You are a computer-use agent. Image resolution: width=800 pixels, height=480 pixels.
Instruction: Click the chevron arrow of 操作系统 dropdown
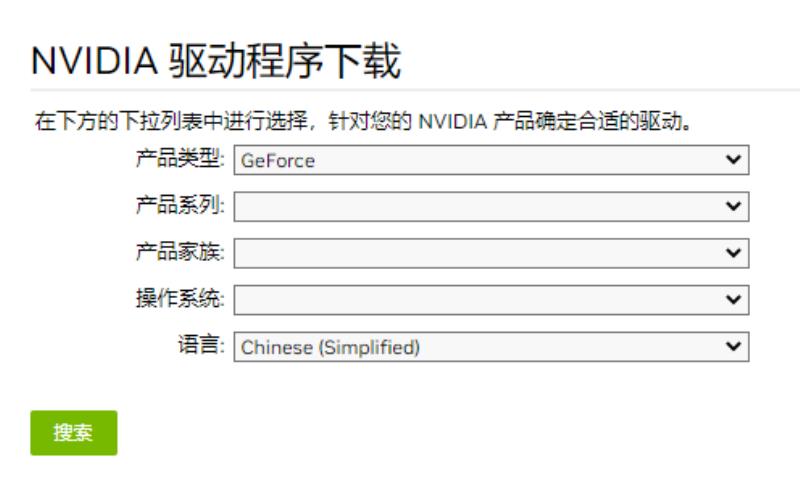733,299
